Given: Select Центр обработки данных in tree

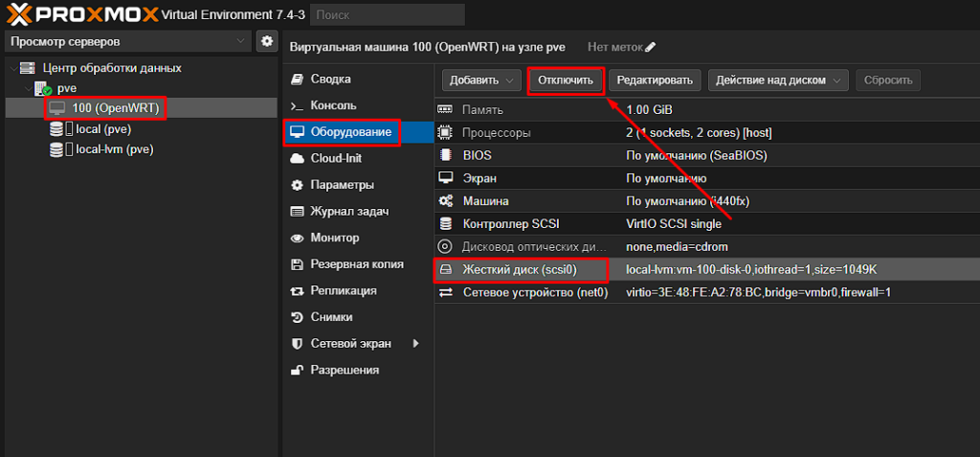Looking at the screenshot, I should pos(112,68).
